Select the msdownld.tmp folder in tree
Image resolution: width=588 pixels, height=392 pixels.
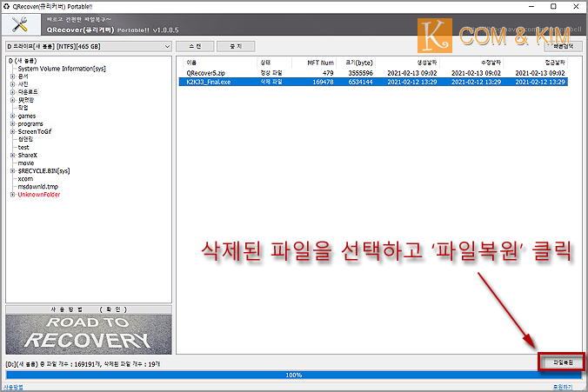[38, 187]
